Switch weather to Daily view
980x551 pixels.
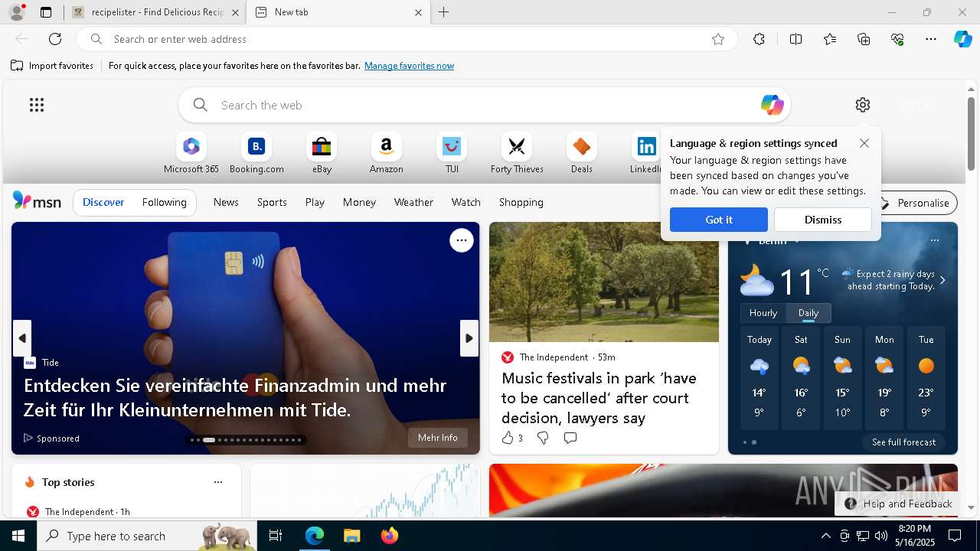coord(808,313)
